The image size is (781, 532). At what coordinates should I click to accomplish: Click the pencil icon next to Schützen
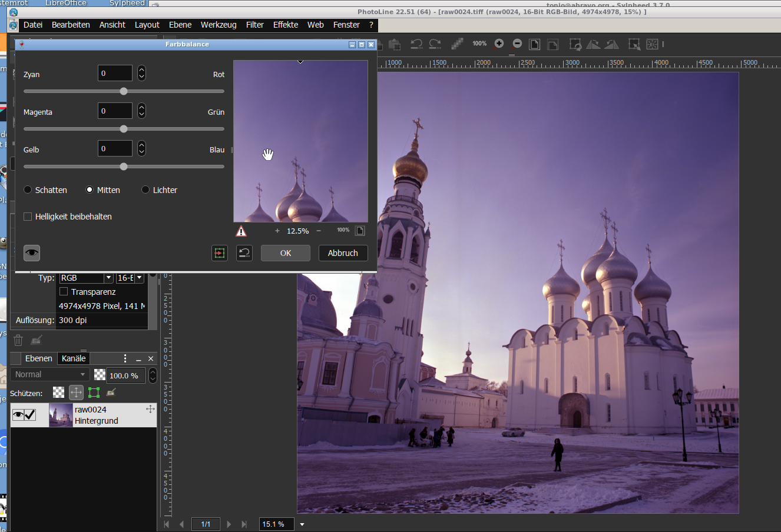click(111, 392)
